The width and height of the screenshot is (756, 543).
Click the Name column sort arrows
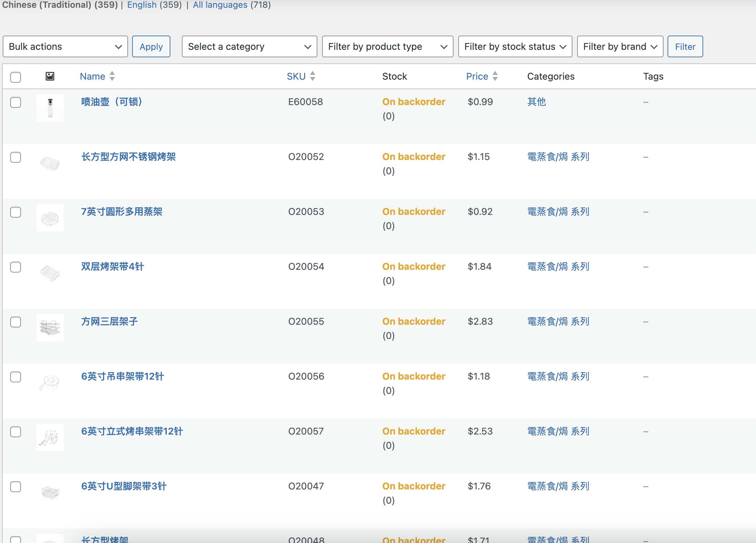pyautogui.click(x=112, y=76)
